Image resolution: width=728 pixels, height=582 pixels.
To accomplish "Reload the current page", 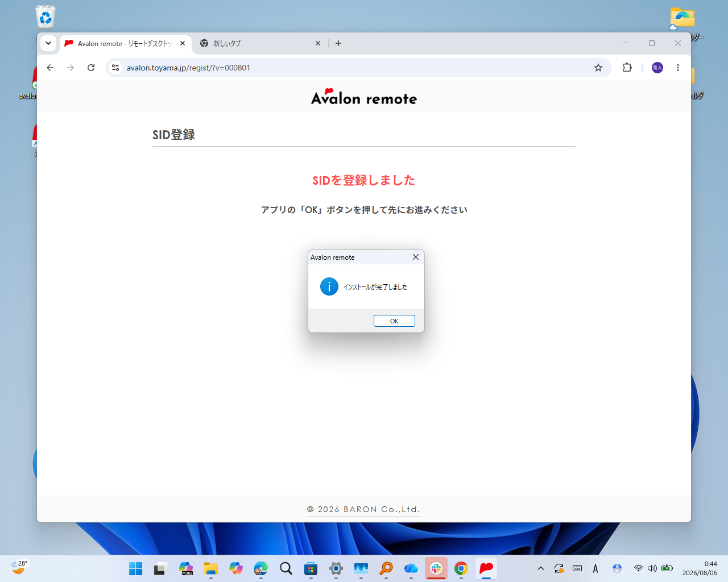I will [91, 68].
